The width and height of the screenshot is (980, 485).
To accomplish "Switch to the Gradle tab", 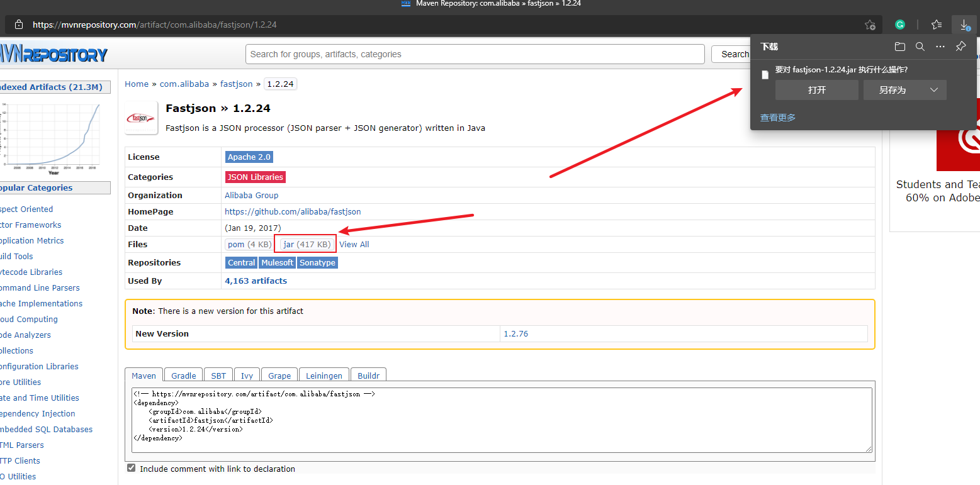I will pos(184,375).
